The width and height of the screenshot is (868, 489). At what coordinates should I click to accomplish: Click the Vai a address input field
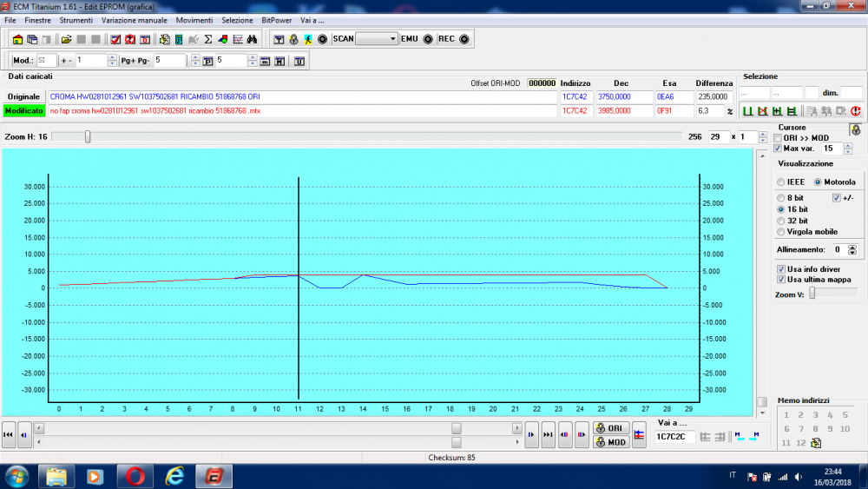(674, 437)
